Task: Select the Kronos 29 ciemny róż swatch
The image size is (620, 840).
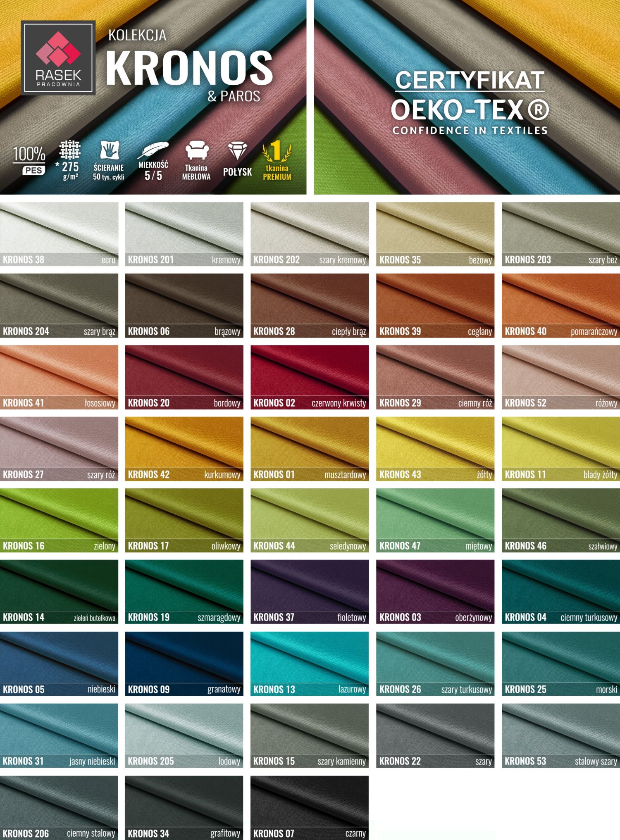Action: 436,377
